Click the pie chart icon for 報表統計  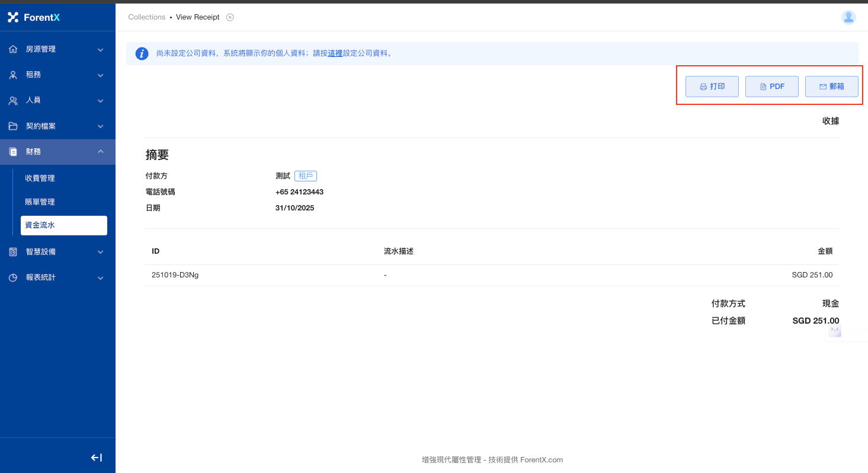(x=13, y=277)
